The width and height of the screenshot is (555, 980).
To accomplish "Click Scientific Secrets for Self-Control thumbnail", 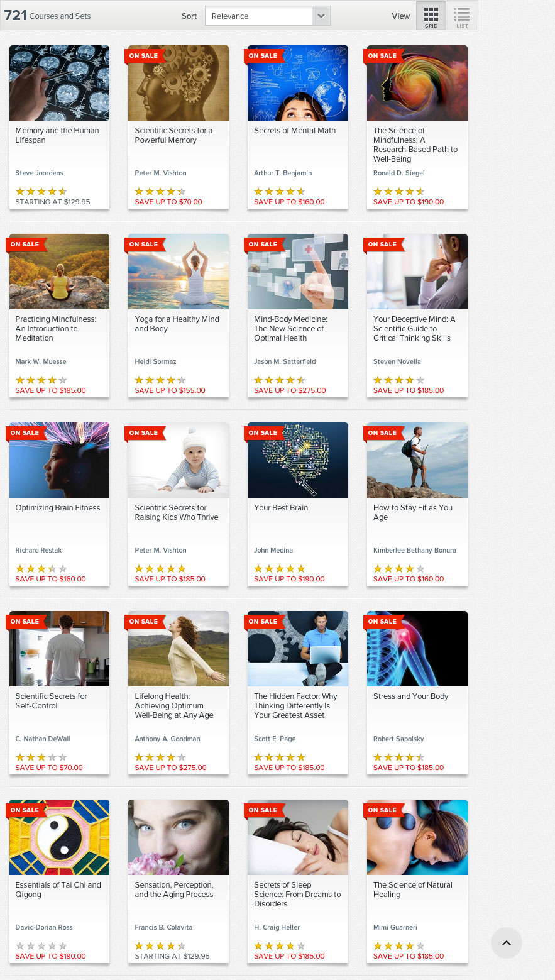I will click(59, 649).
